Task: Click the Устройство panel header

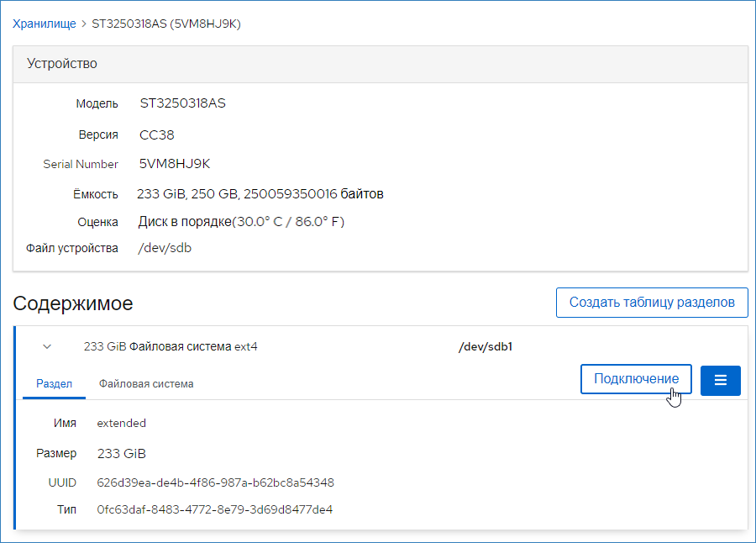Action: tap(61, 64)
